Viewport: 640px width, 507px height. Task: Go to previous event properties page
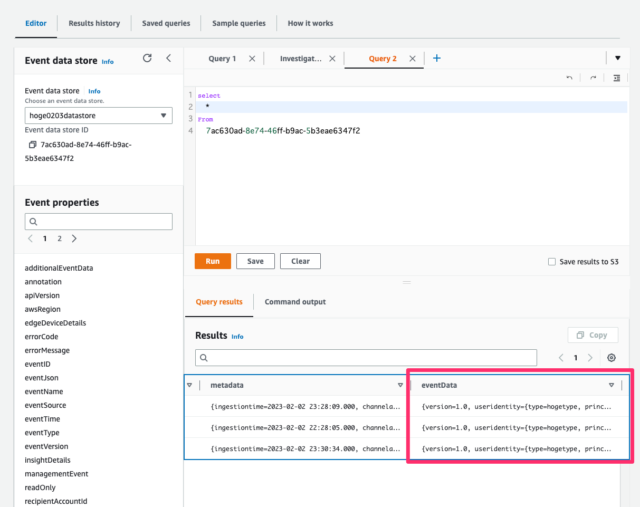coord(30,238)
